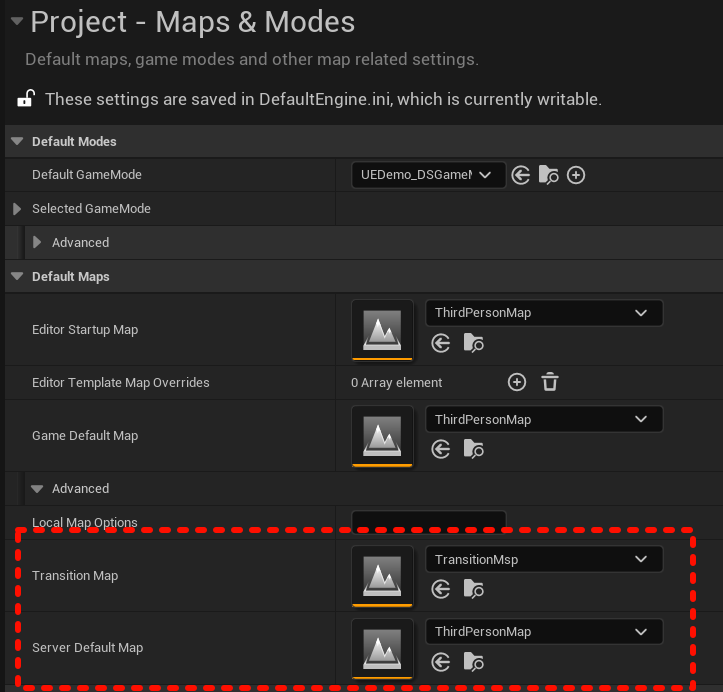Viewport: 723px width, 692px height.
Task: Use selected asset for Transition Map
Action: point(441,590)
